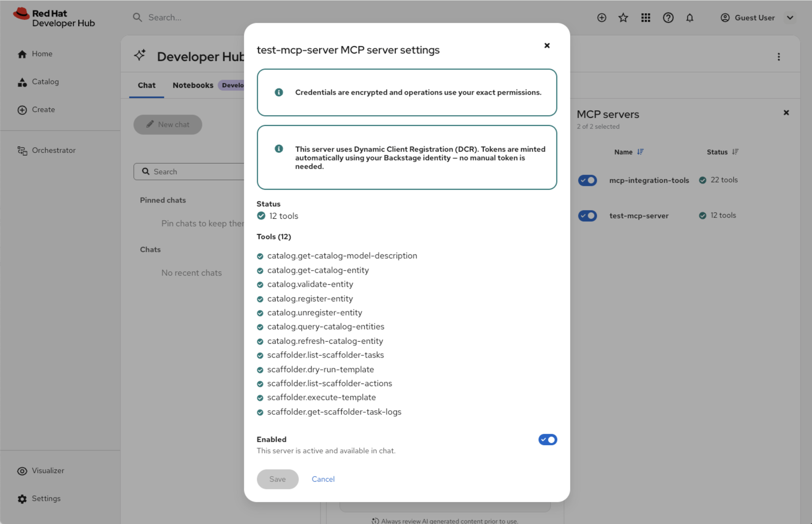Click the scaffolder.list-scaffolder-tasks tool
This screenshot has width=812, height=524.
pyautogui.click(x=326, y=355)
